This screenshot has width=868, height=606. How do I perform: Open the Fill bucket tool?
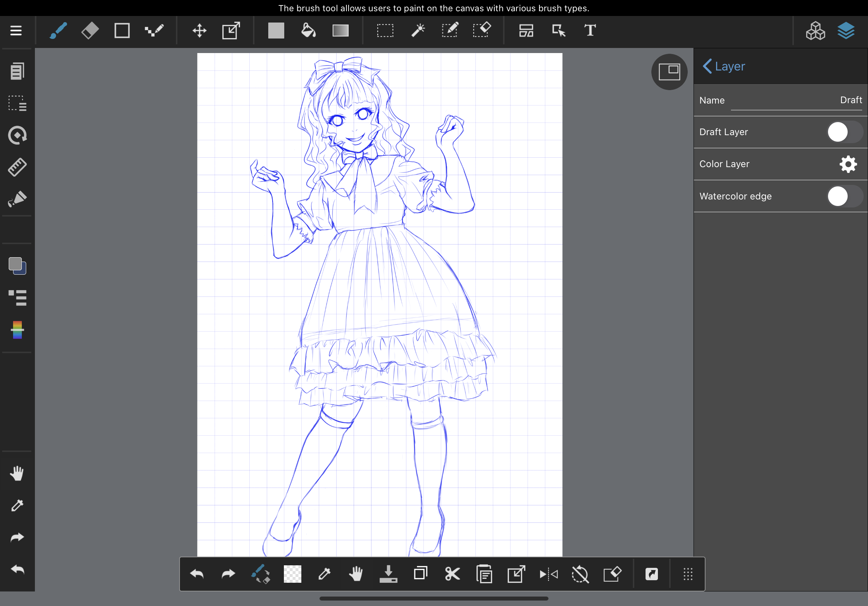coord(308,30)
